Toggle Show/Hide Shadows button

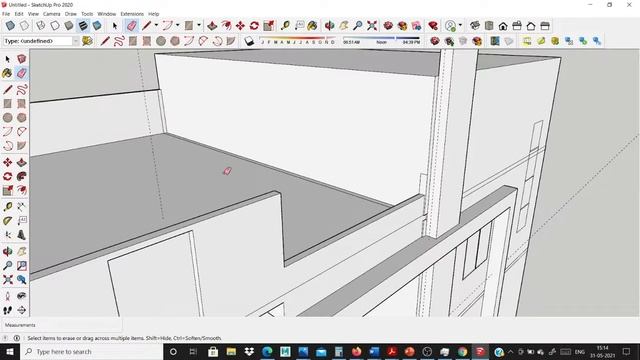249,41
